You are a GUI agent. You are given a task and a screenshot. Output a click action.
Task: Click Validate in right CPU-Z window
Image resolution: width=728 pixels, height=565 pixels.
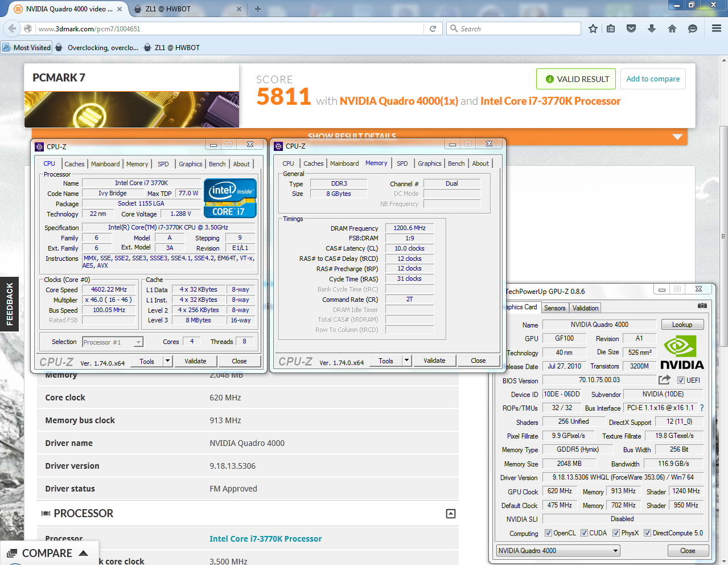[x=434, y=361]
